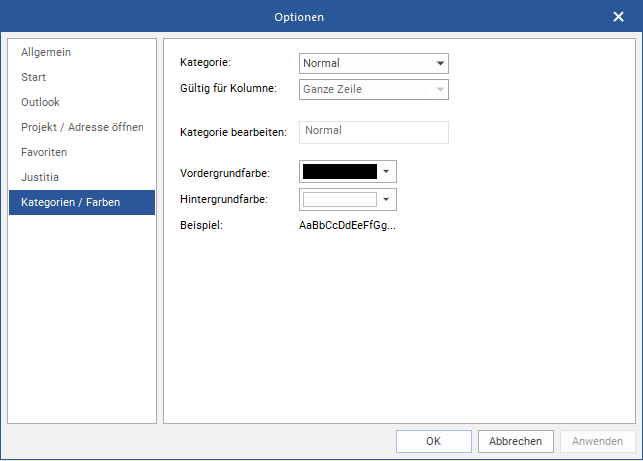The height and width of the screenshot is (461, 643).
Task: Click the Beispiel: label
Action: coord(201,225)
